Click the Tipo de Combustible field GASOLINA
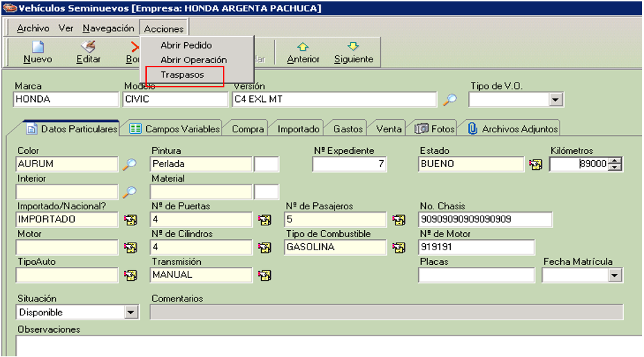 point(335,247)
